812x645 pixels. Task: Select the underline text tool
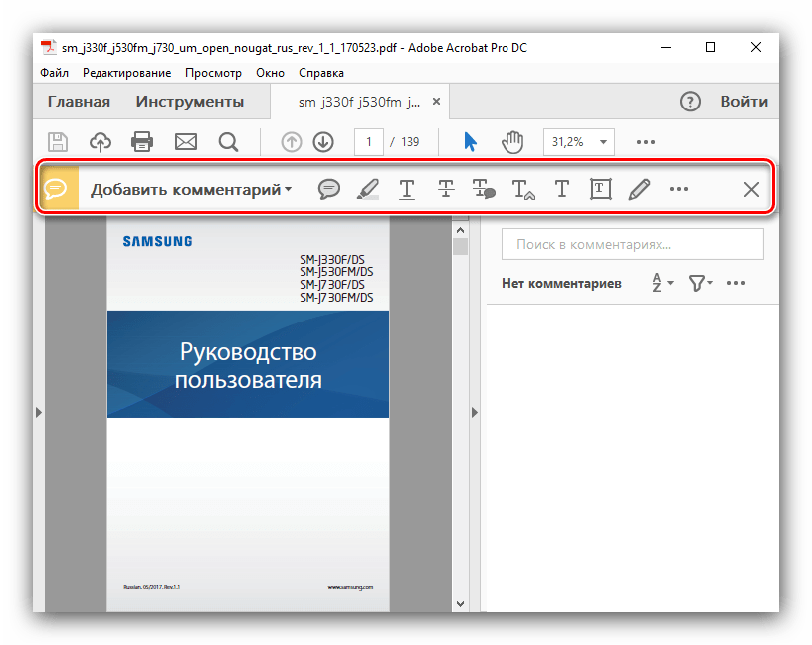coord(407,189)
